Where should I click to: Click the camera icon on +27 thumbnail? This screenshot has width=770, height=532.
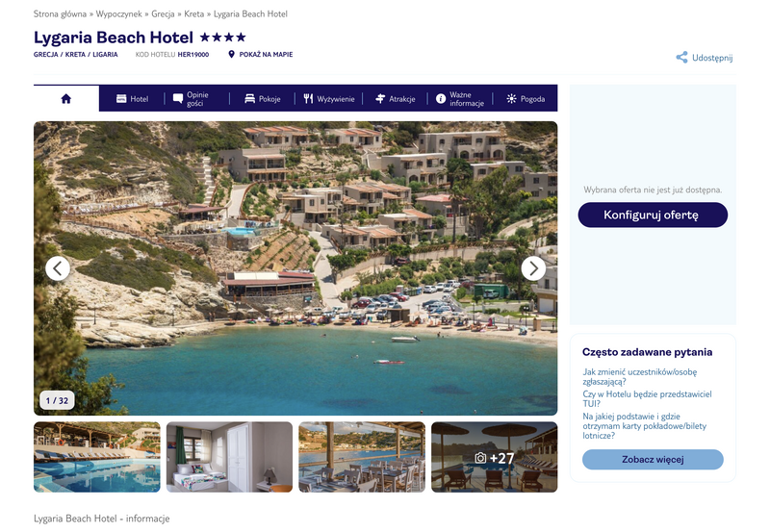[x=480, y=458]
